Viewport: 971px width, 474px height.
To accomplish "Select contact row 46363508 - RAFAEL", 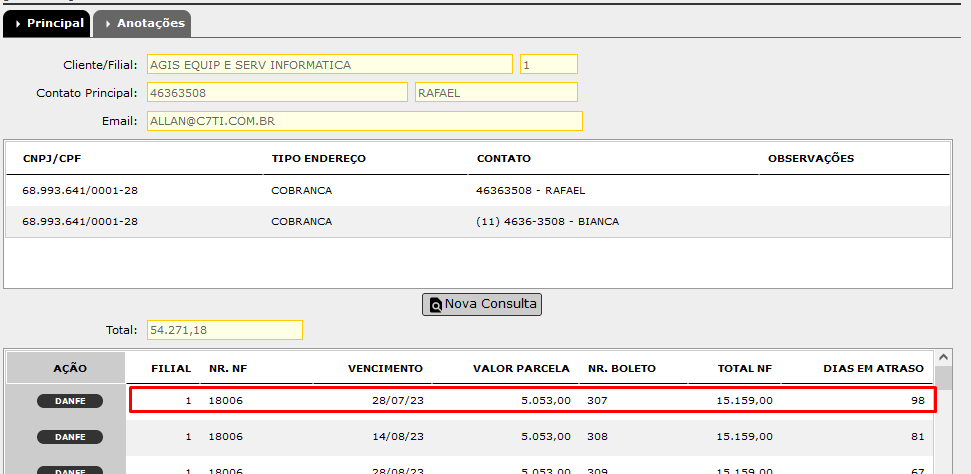I will (x=477, y=191).
